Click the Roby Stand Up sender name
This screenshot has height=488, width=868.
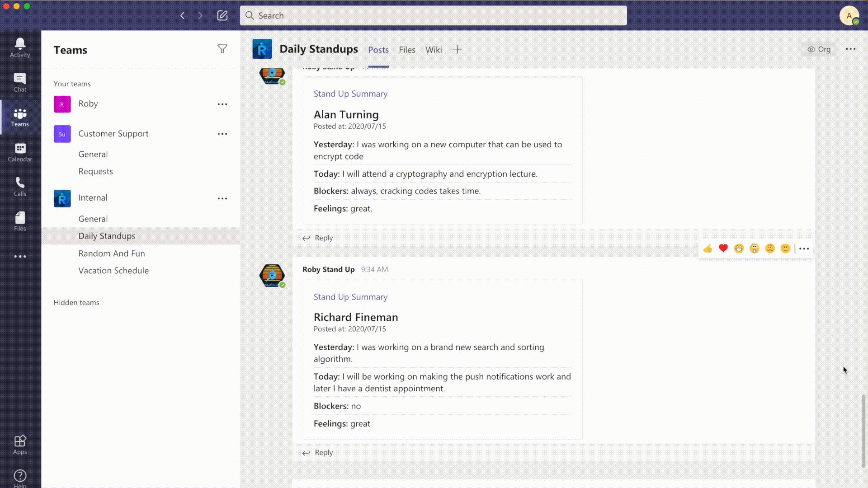pyautogui.click(x=328, y=269)
